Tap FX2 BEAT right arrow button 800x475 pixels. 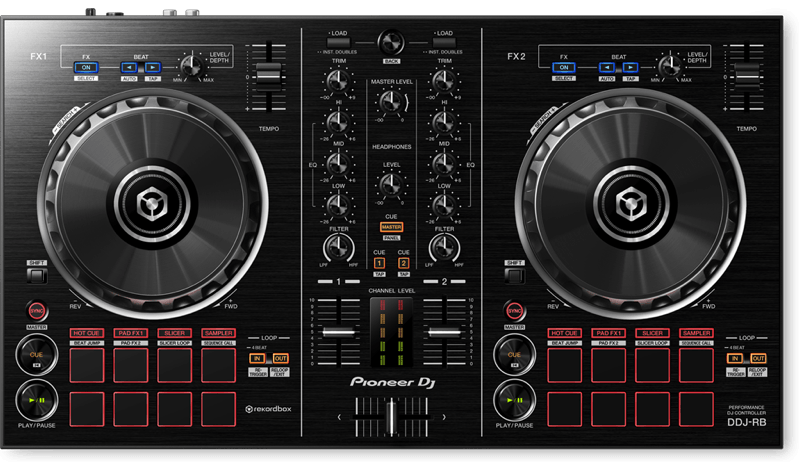tap(630, 67)
